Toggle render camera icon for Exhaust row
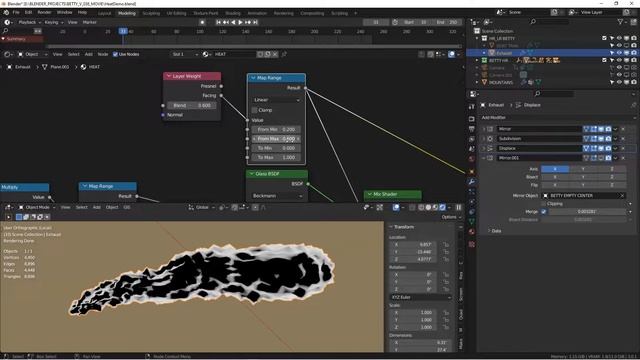This screenshot has height=360, width=640. click(633, 53)
